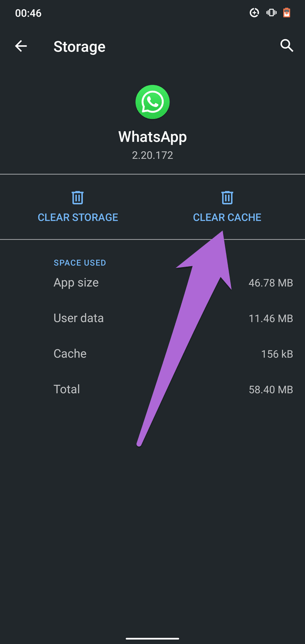Tap the WhatsApp app name
305x644 pixels.
point(152,137)
